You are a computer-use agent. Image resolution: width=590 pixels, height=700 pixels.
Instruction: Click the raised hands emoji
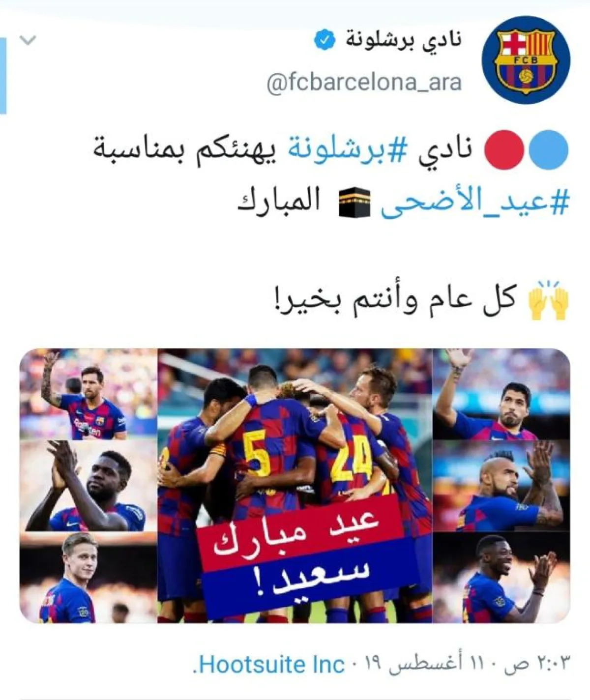click(x=548, y=299)
